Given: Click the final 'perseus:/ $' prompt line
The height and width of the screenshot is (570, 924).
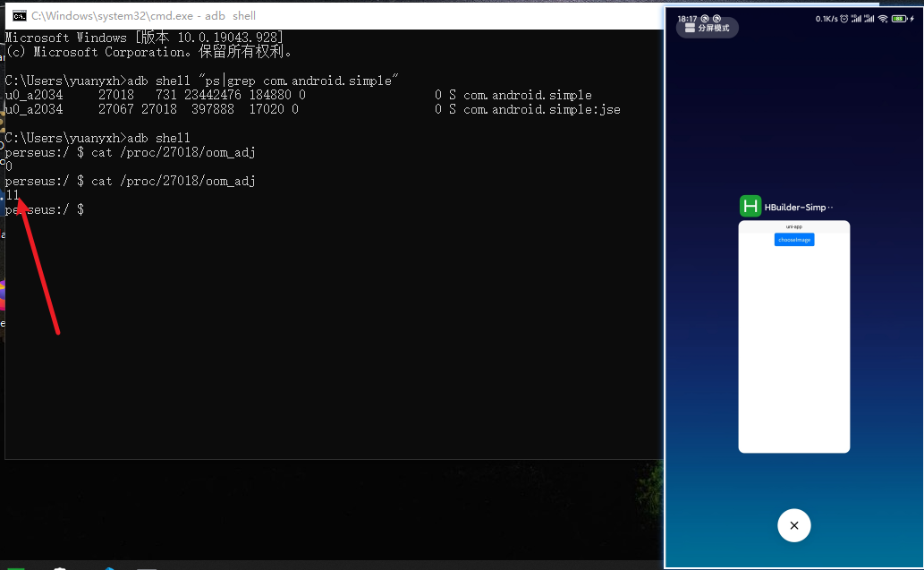Looking at the screenshot, I should click(x=45, y=210).
